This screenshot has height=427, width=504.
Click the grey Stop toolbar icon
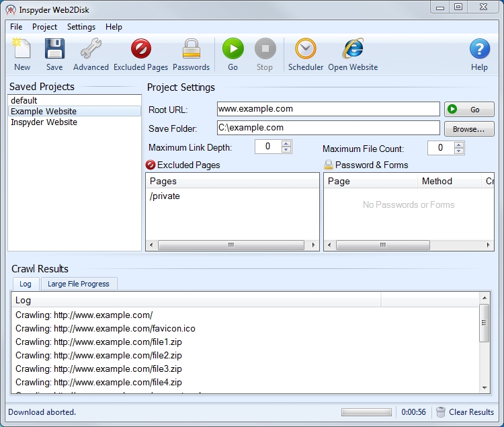tap(265, 54)
